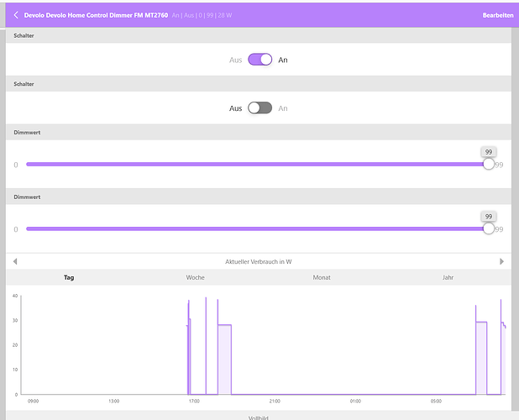
Task: Click the second Dimmwert slider handle
Action: tap(489, 228)
